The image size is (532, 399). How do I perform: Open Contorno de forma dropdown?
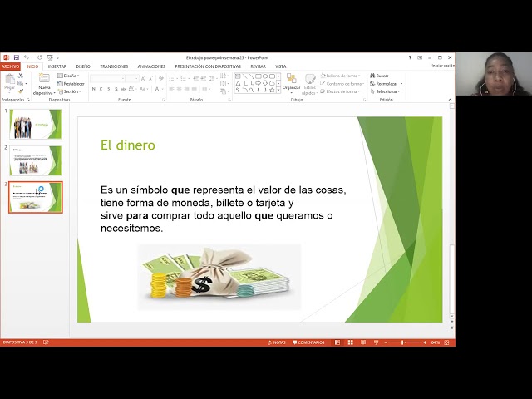coord(342,83)
